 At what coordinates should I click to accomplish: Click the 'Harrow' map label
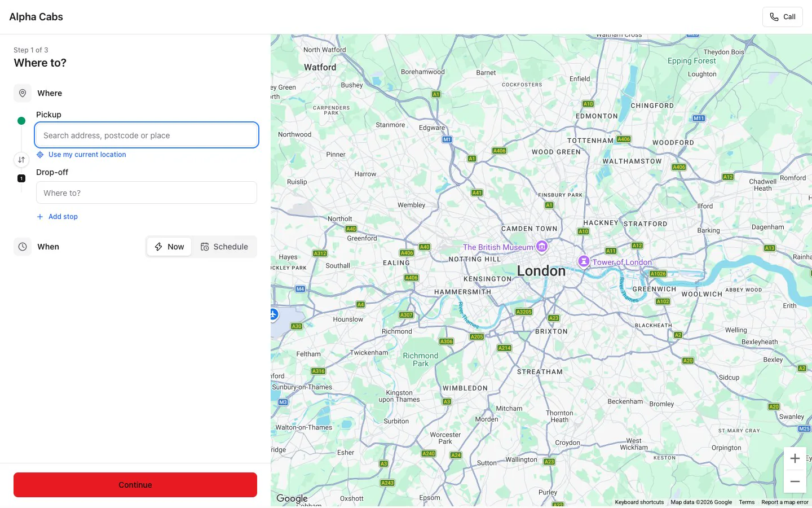[365, 174]
